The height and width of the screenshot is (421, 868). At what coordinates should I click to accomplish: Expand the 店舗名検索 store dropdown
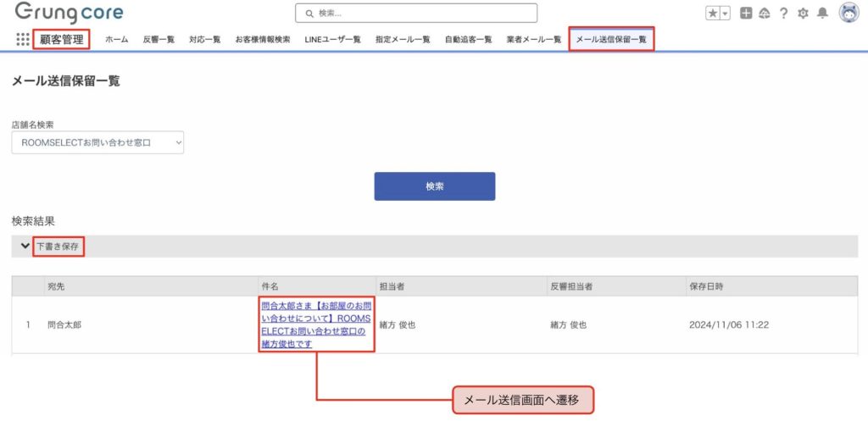[97, 143]
